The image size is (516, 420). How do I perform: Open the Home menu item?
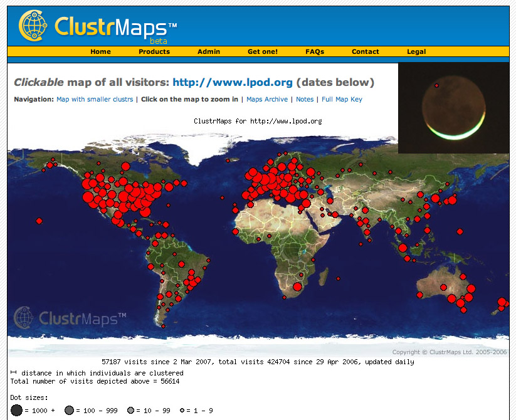[x=100, y=51]
